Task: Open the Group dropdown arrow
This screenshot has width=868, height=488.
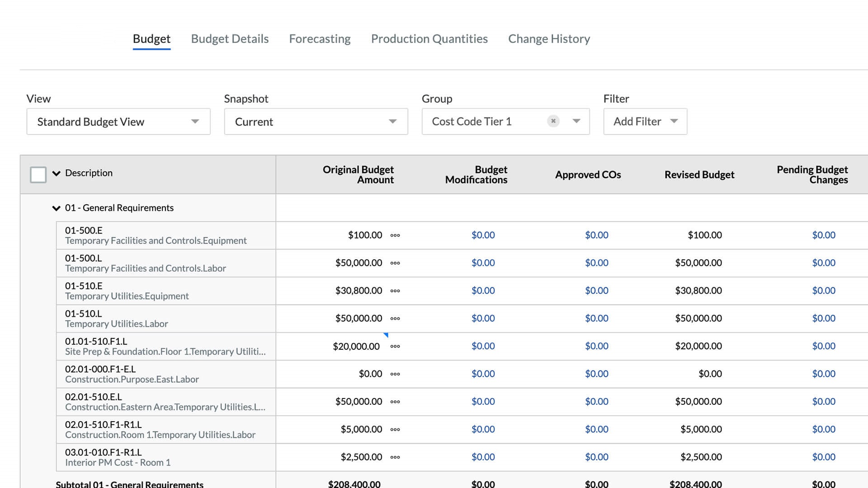Action: tap(576, 121)
